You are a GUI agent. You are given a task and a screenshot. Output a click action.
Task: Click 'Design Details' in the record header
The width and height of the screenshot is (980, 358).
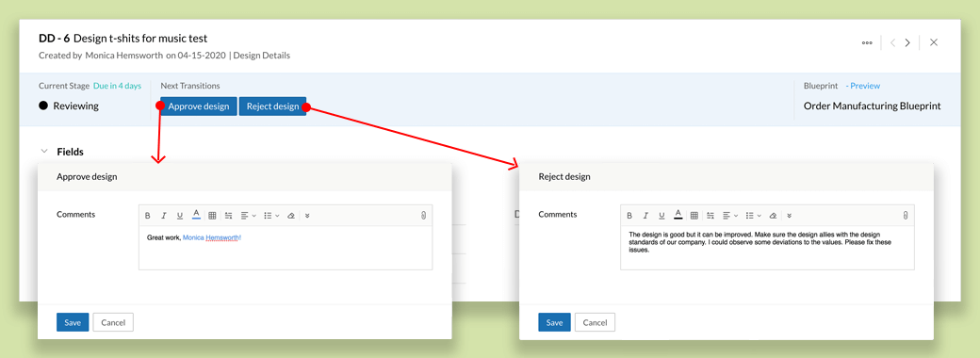tap(262, 55)
